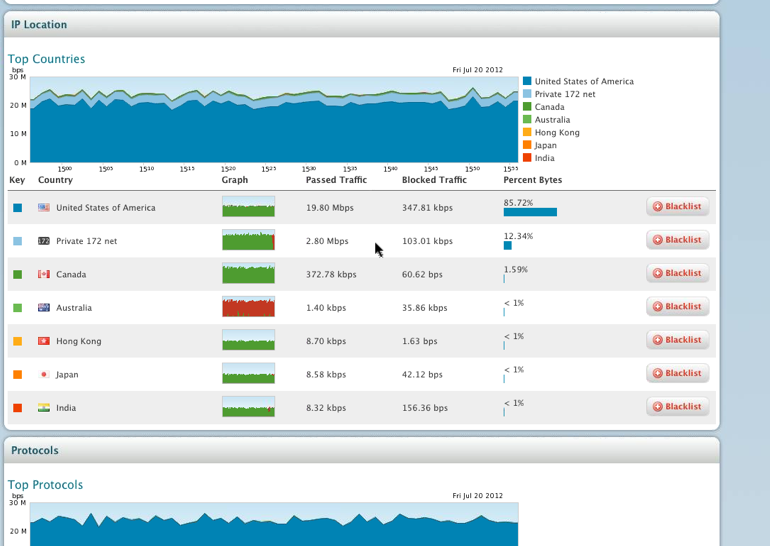Click the Japan flag icon
Screen dimensions: 770x546
pos(44,375)
